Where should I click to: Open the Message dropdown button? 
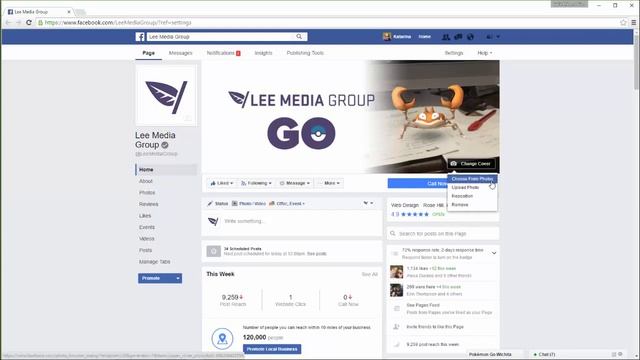295,183
